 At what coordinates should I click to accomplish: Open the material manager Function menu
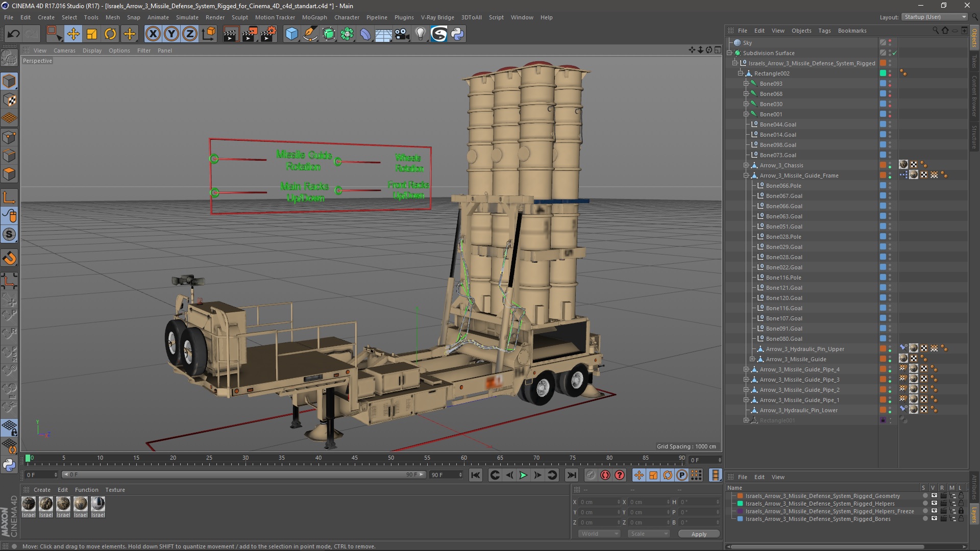pyautogui.click(x=86, y=490)
